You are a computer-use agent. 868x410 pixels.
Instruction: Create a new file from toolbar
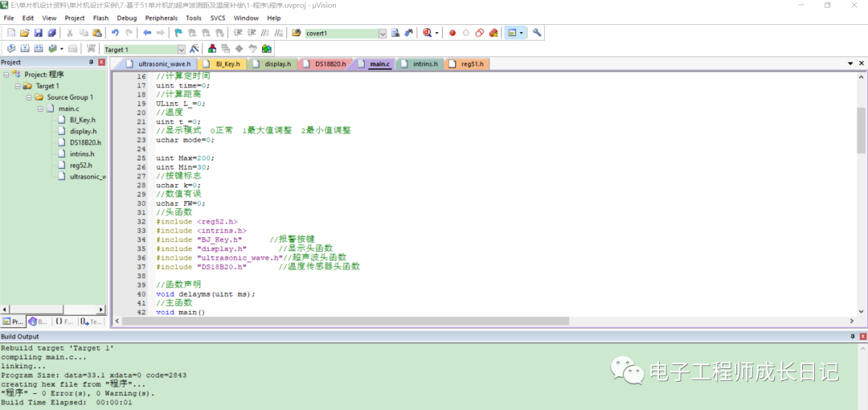pos(10,33)
